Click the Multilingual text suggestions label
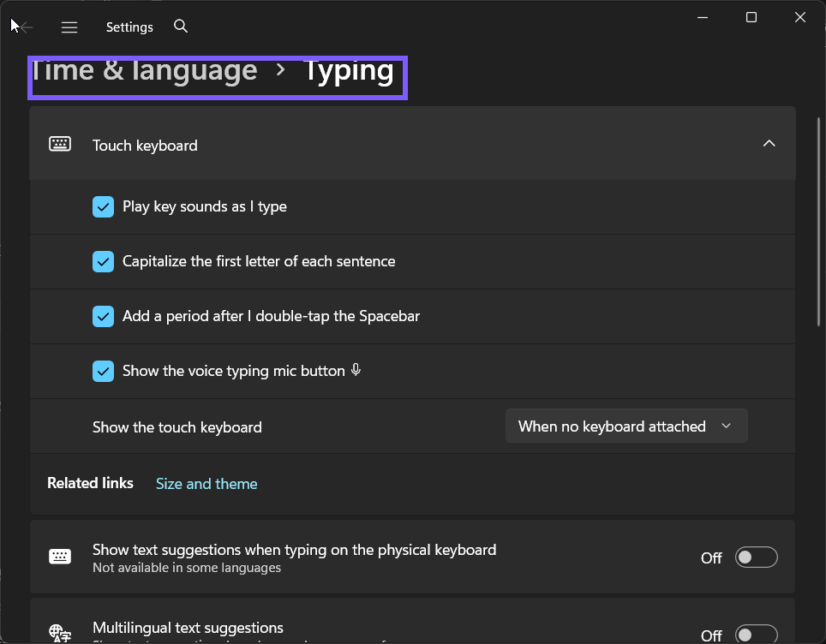Image resolution: width=826 pixels, height=644 pixels. click(188, 628)
